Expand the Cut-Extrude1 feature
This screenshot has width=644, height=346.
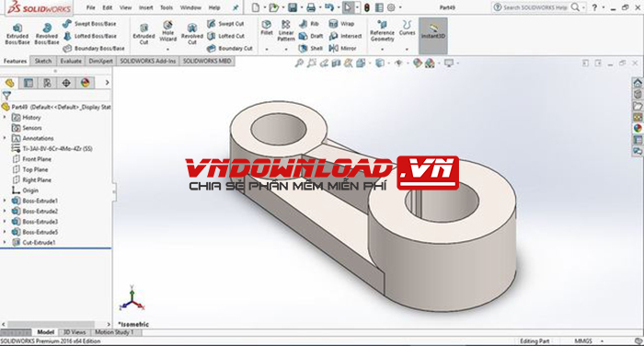click(5, 242)
